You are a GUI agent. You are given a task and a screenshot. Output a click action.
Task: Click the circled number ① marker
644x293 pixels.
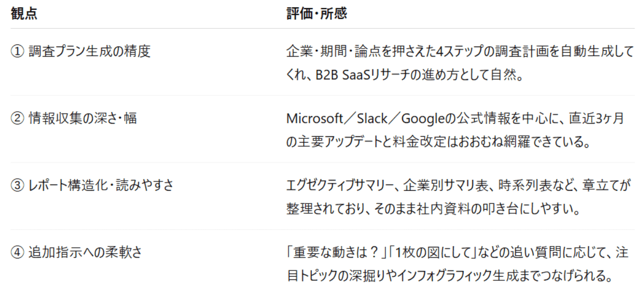click(17, 51)
